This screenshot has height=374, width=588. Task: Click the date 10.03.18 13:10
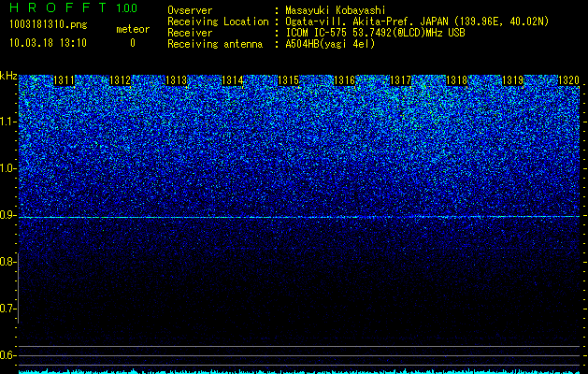(x=48, y=43)
